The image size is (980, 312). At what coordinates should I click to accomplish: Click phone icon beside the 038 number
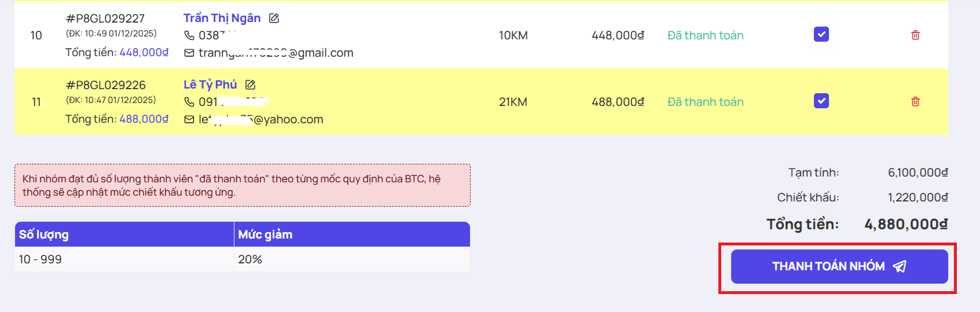tap(189, 35)
